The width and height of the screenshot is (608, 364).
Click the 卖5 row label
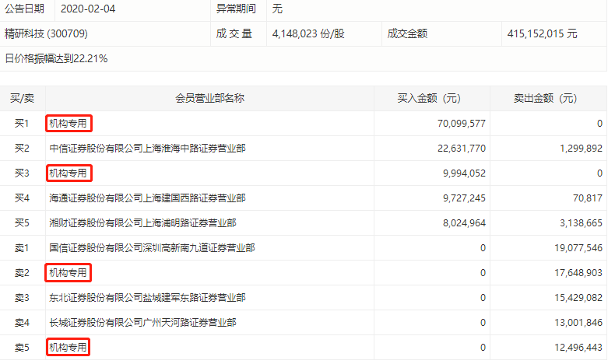click(22, 348)
